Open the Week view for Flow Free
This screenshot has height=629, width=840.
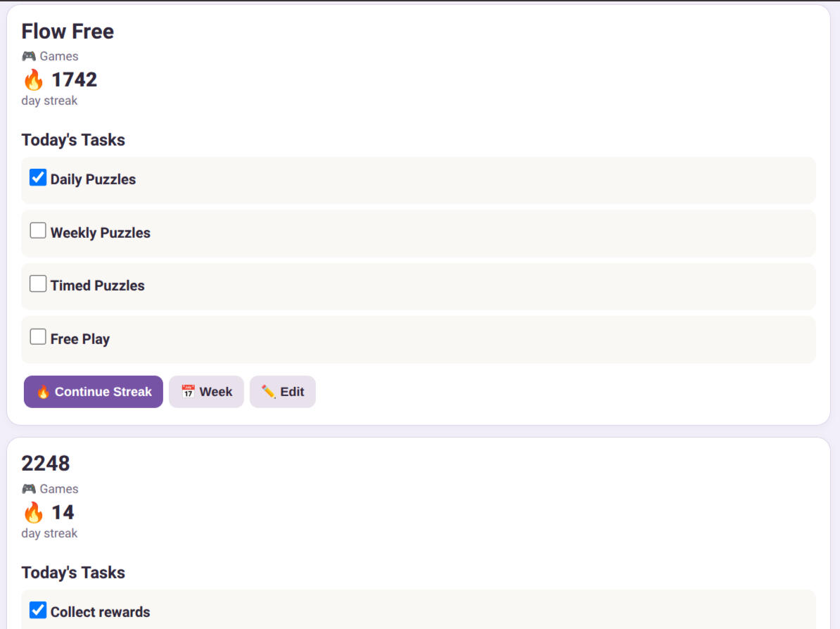[x=206, y=392]
